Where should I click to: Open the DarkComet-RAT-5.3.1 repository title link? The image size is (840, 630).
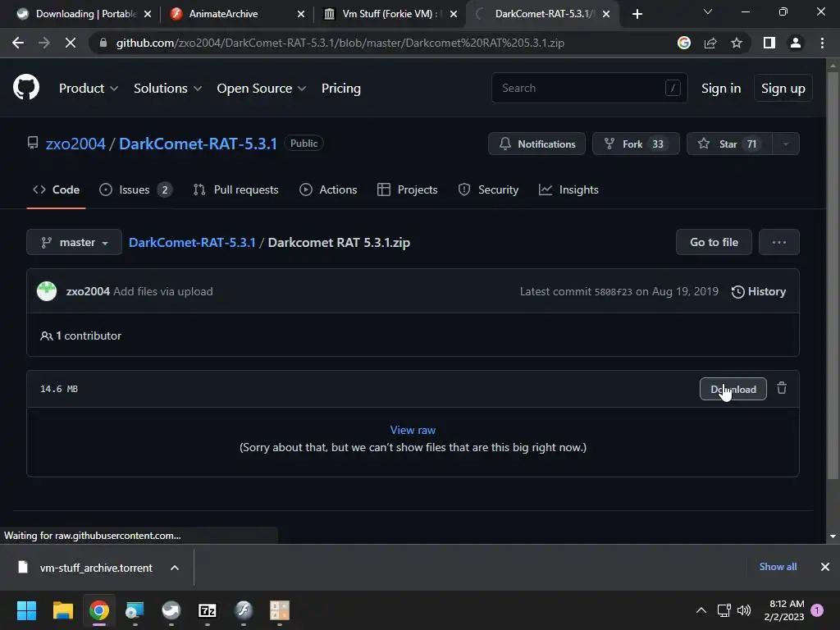[x=198, y=144]
